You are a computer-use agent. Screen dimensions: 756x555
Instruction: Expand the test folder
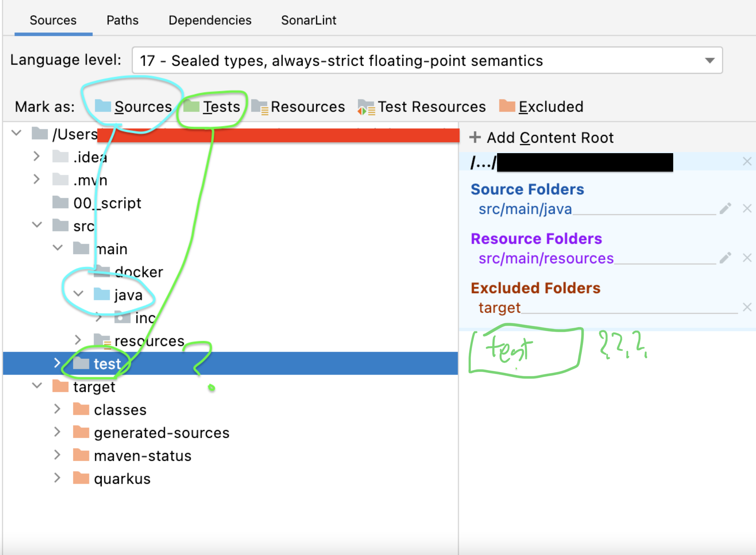point(57,363)
